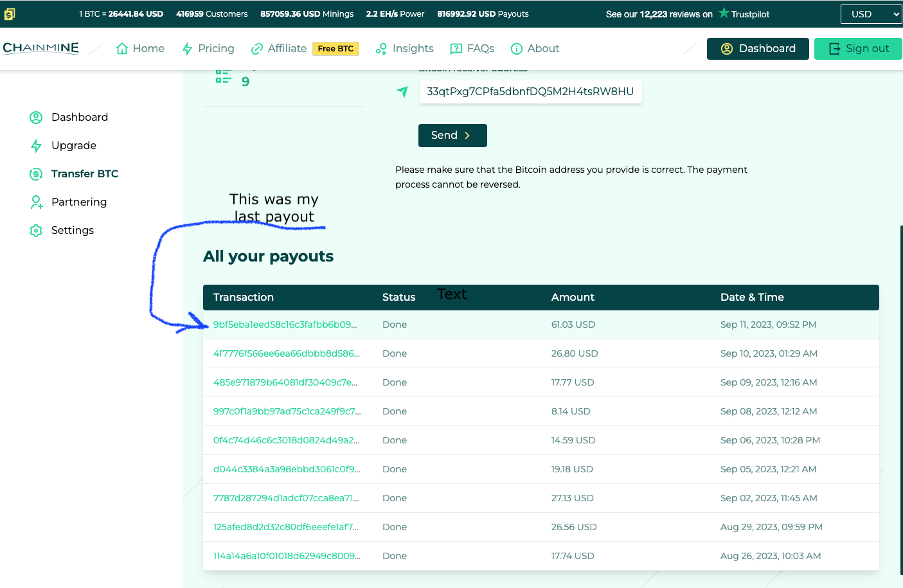The width and height of the screenshot is (903, 588).
Task: Open the About page
Action: click(x=535, y=49)
